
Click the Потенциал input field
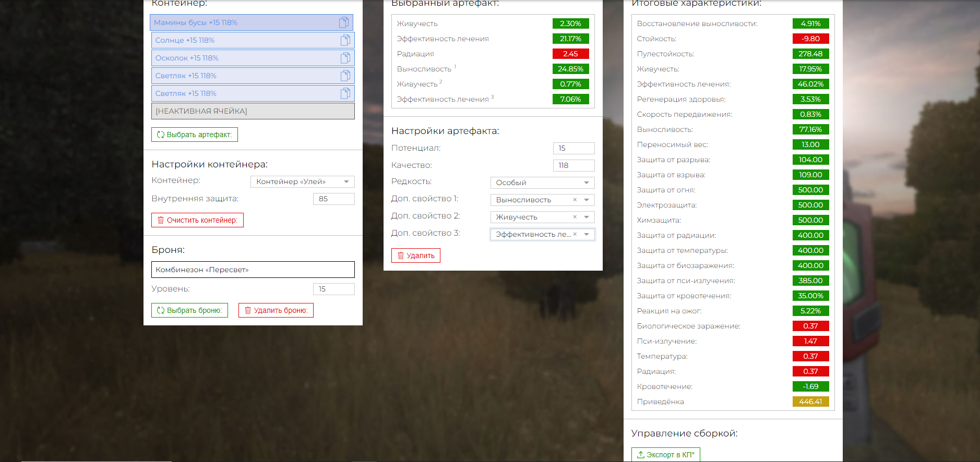[573, 148]
